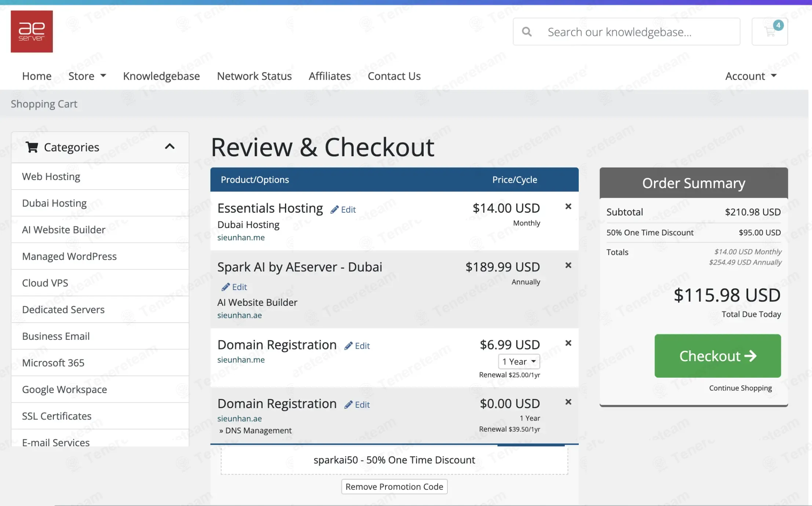
Task: Open Affiliates page
Action: pos(330,76)
